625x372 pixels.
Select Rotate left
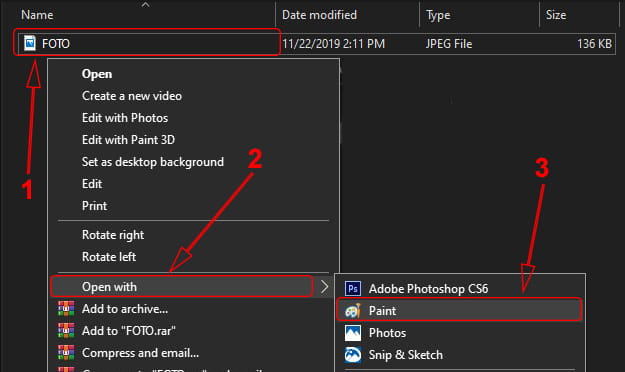tap(109, 257)
